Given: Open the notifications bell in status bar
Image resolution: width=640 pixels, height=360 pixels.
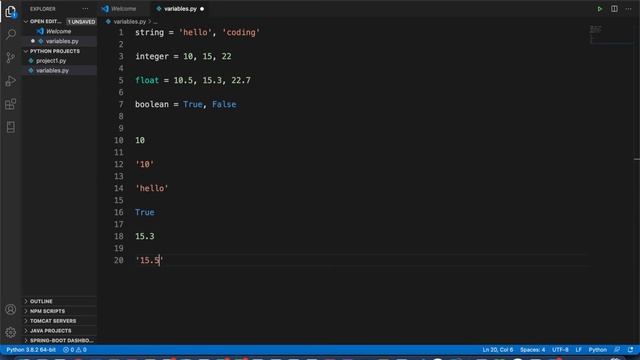Looking at the screenshot, I should pos(631,350).
